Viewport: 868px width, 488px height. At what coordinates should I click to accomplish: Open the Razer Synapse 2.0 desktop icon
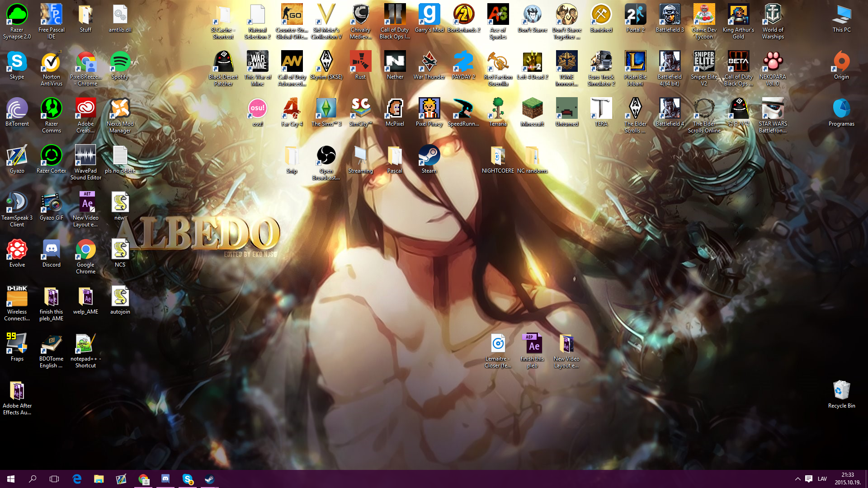[17, 21]
